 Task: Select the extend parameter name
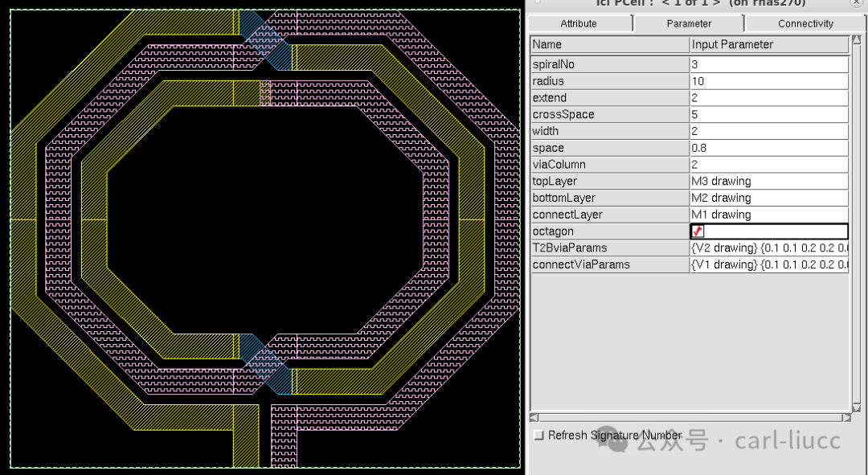point(549,97)
